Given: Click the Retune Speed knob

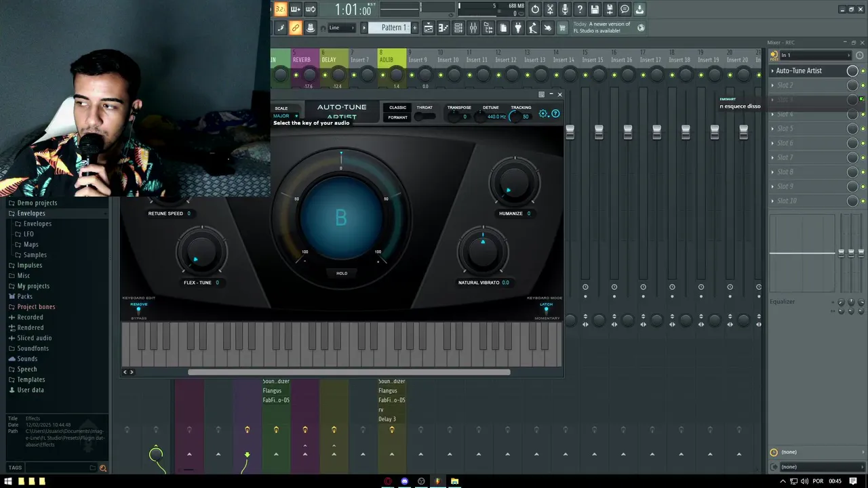Looking at the screenshot, I should pyautogui.click(x=170, y=201).
